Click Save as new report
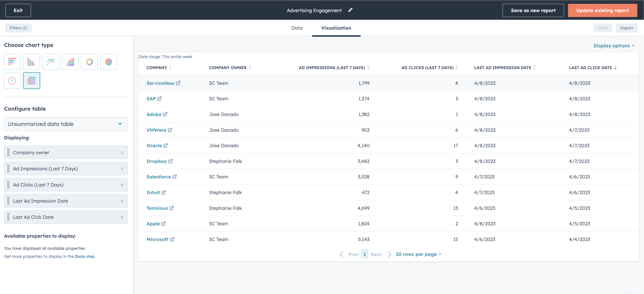The image size is (644, 294). tap(533, 10)
